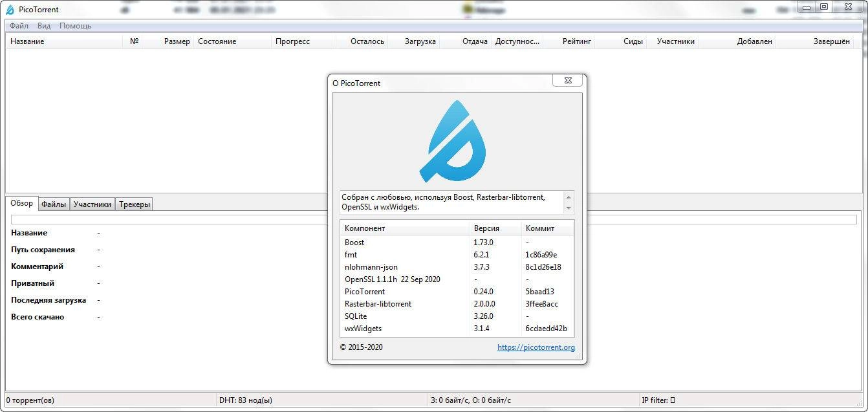868x412 pixels.
Task: Click the Комментарий label
Action: [x=37, y=266]
